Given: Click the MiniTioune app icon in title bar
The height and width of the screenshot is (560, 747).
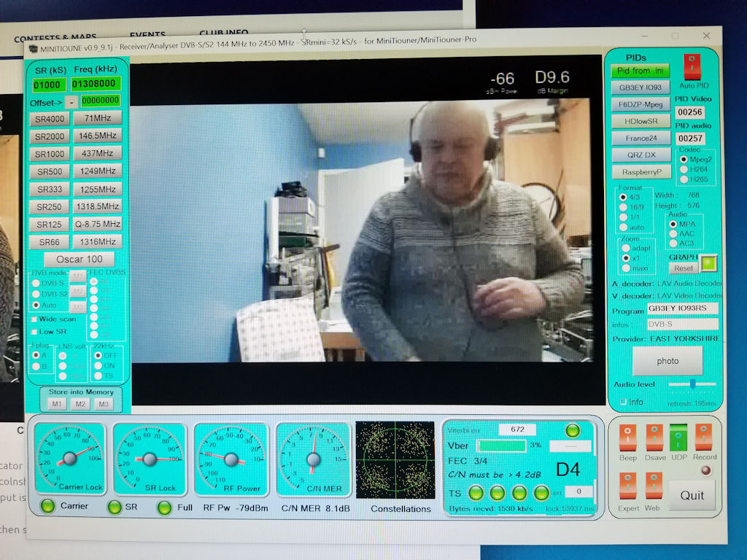Looking at the screenshot, I should click(x=34, y=49).
